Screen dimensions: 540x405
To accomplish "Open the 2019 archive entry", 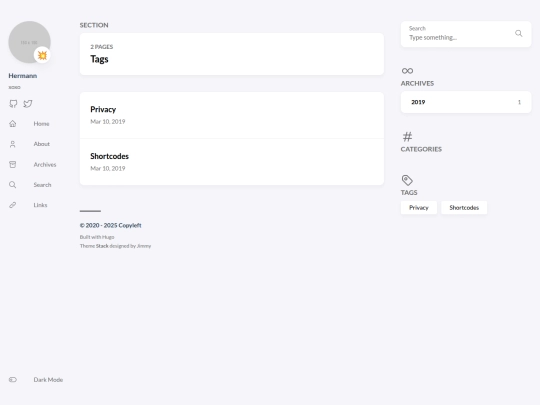I will coord(466,102).
